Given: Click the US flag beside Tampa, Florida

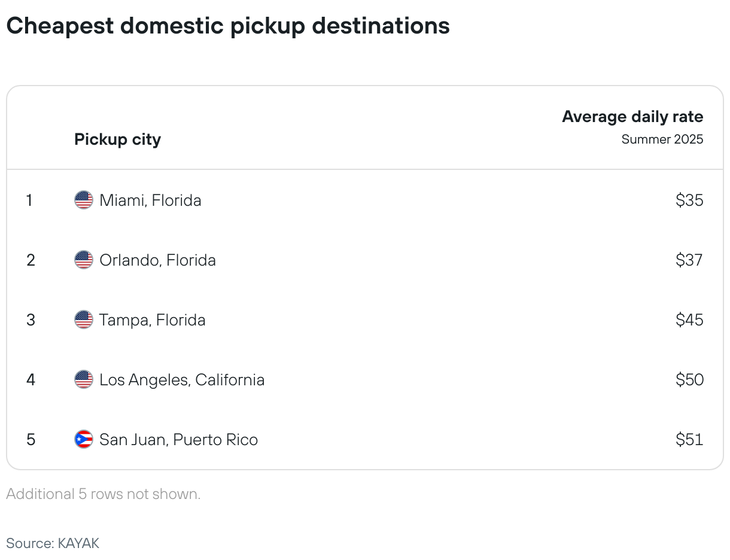Looking at the screenshot, I should (x=84, y=319).
